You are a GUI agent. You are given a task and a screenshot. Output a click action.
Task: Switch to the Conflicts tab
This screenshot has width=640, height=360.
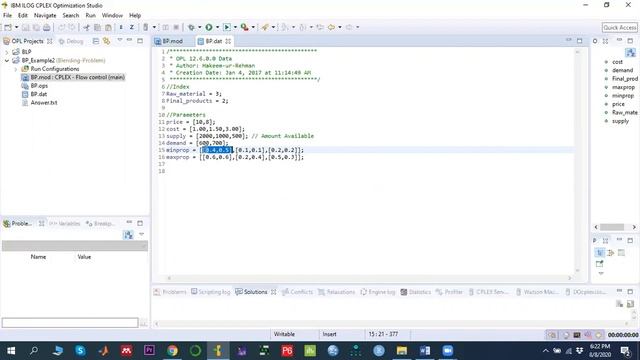pyautogui.click(x=297, y=292)
